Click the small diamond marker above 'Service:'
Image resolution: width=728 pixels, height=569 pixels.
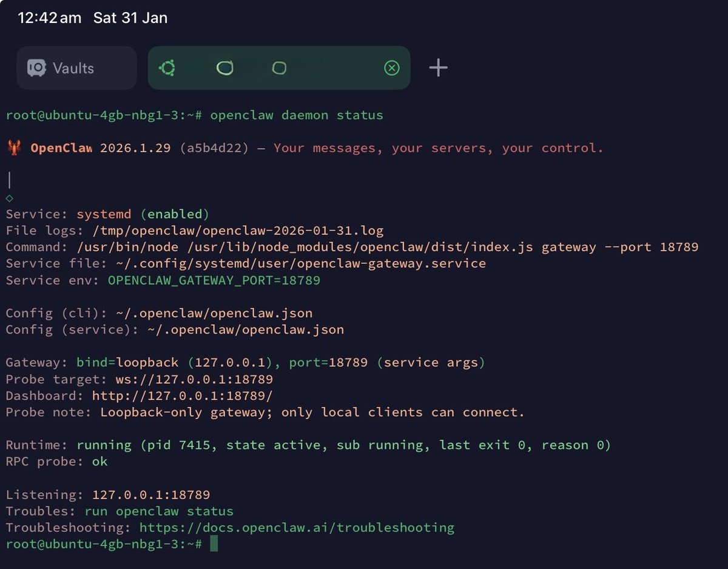[9, 198]
